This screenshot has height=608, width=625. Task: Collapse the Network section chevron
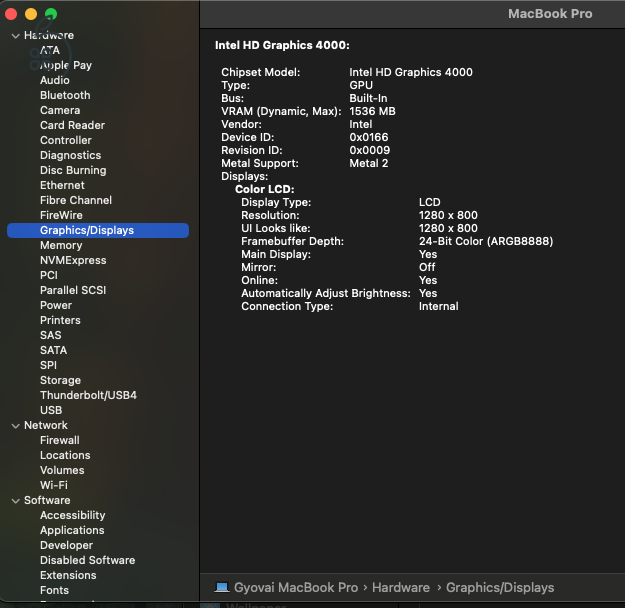tap(16, 426)
